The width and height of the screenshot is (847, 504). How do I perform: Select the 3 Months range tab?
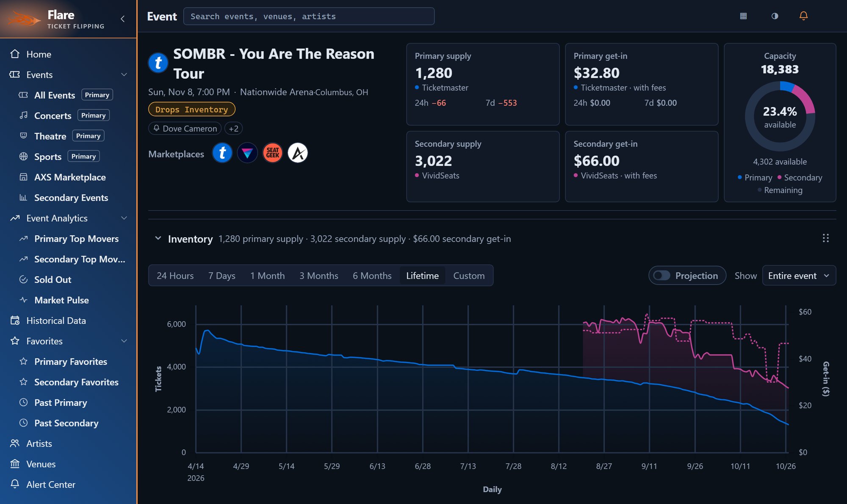point(319,275)
